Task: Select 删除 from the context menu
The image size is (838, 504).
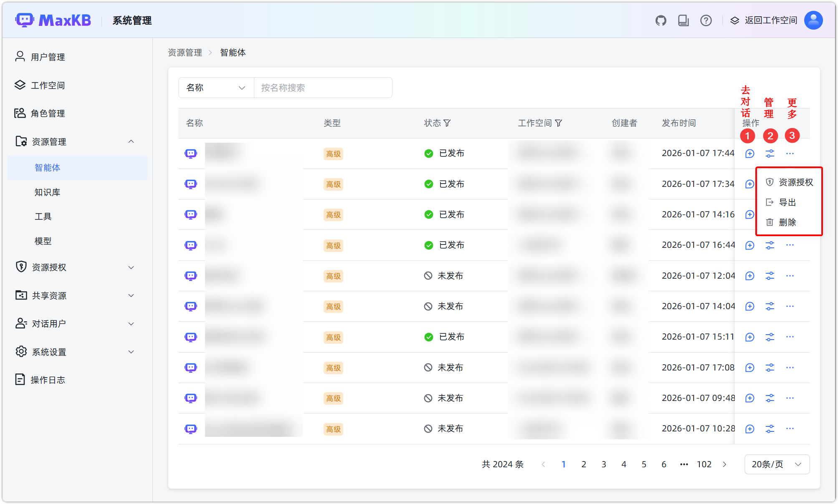Action: pyautogui.click(x=787, y=222)
